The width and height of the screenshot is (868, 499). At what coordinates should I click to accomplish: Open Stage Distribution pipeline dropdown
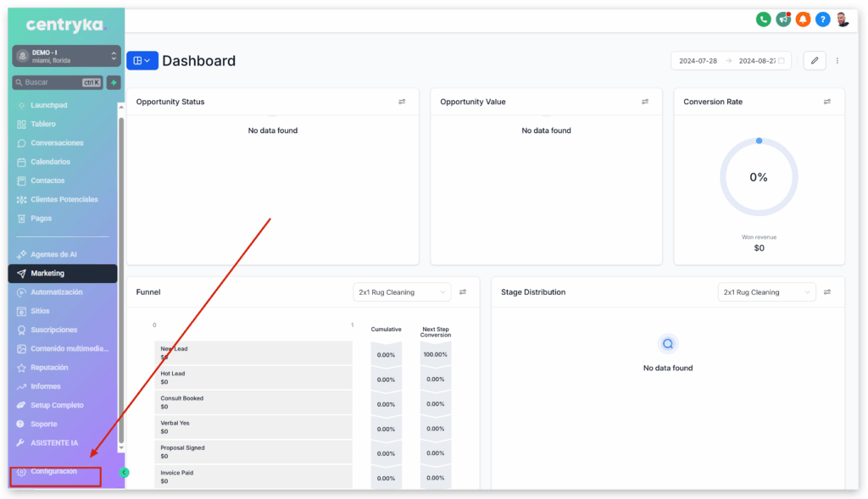(x=766, y=292)
